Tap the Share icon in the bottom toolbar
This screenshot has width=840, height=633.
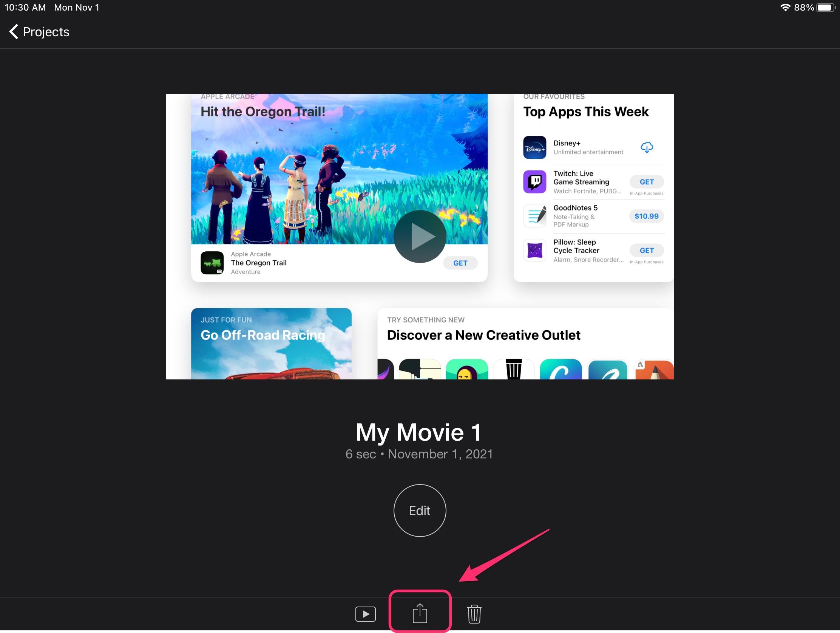(x=420, y=613)
